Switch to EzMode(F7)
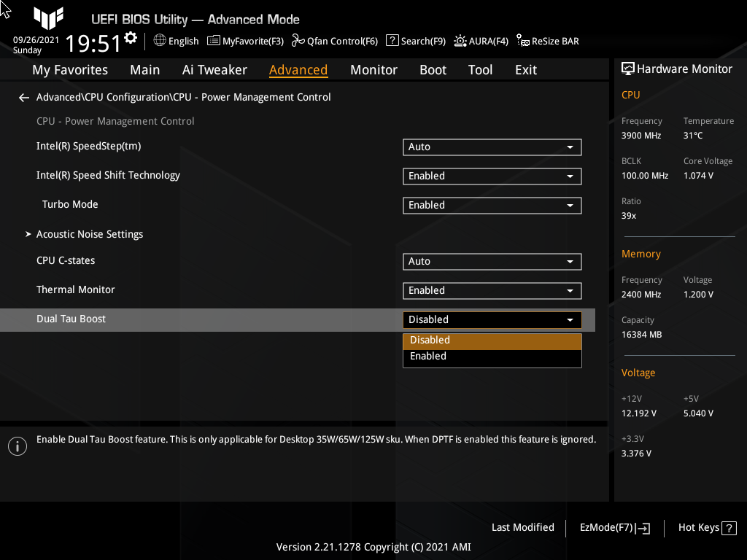This screenshot has height=560, width=747. point(614,527)
